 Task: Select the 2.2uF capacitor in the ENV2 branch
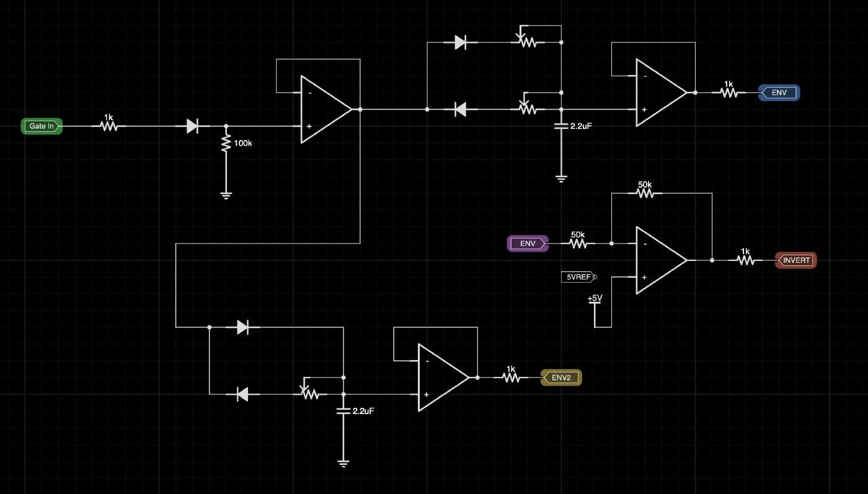pyautogui.click(x=343, y=410)
